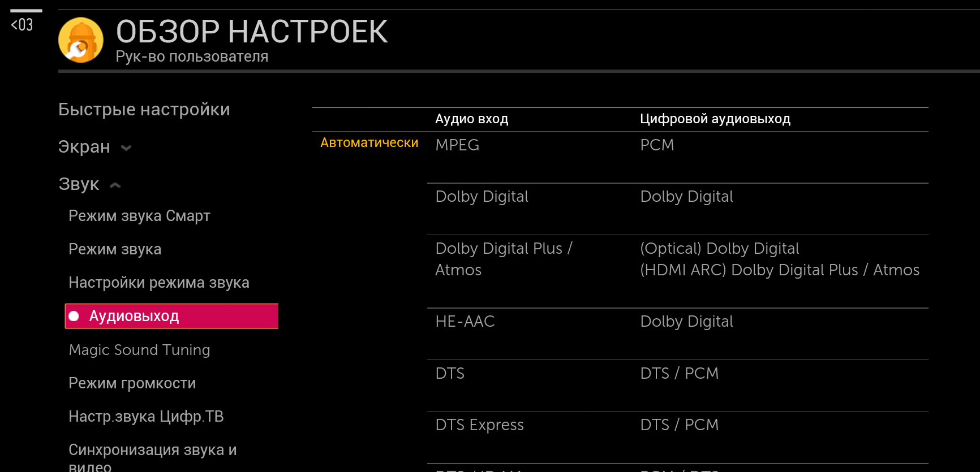980x472 pixels.
Task: Open Быстрые настройки section
Action: point(144,109)
